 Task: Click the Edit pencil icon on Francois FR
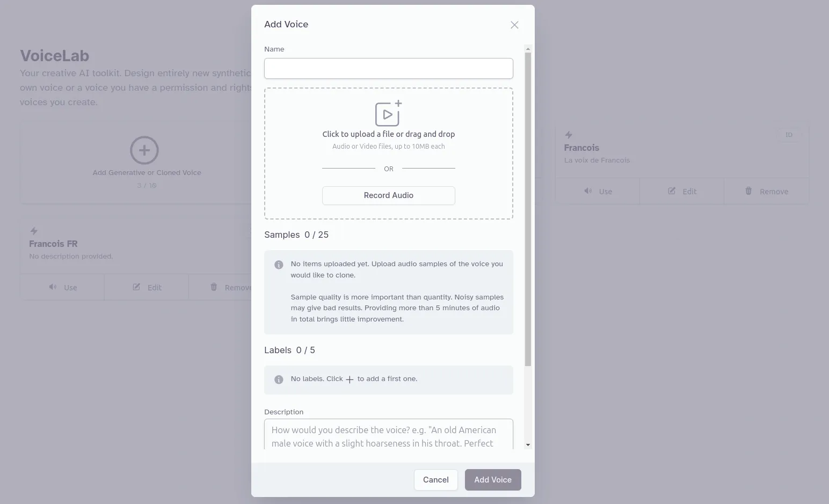pos(136,287)
